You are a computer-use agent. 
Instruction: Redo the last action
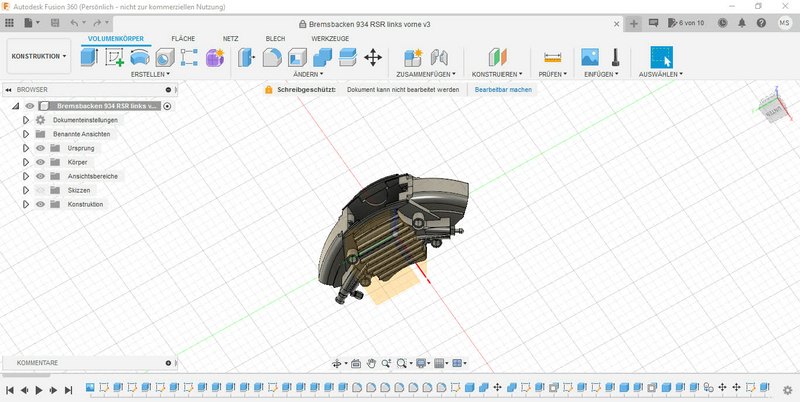pos(96,23)
